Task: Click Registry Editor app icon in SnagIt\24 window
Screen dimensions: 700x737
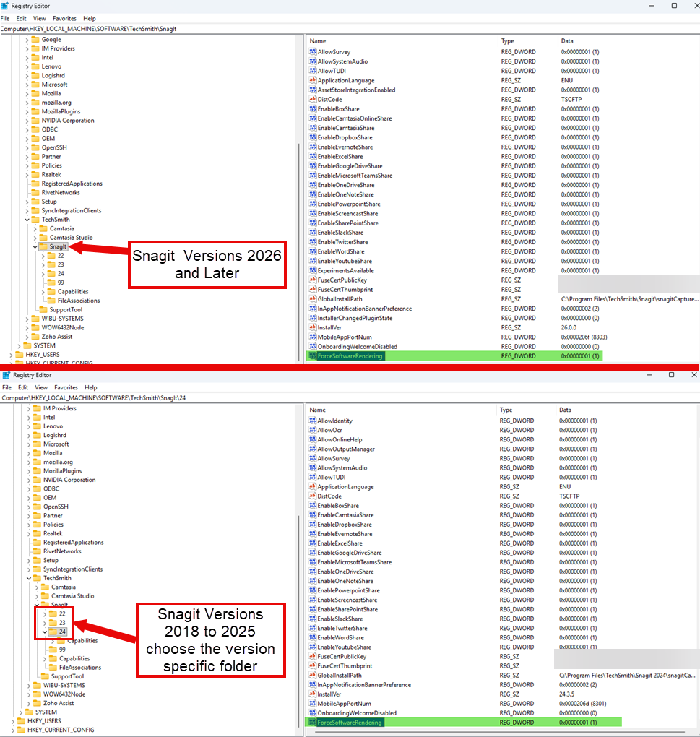Action: point(6,375)
